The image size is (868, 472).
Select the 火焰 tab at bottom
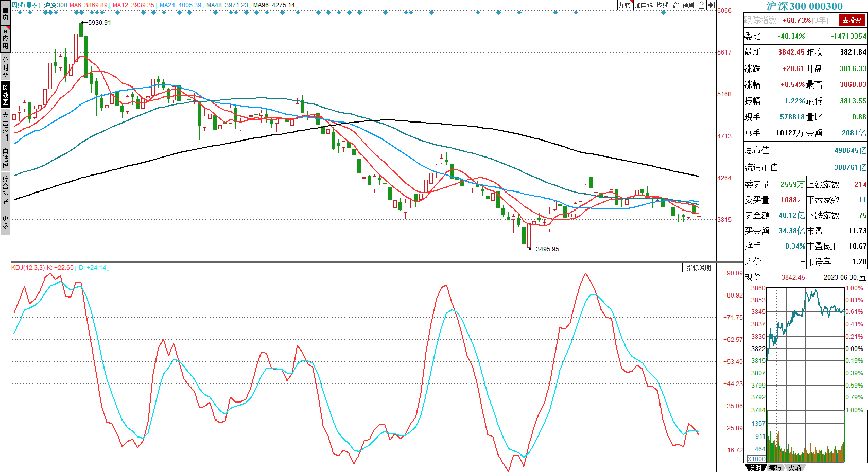pyautogui.click(x=794, y=468)
